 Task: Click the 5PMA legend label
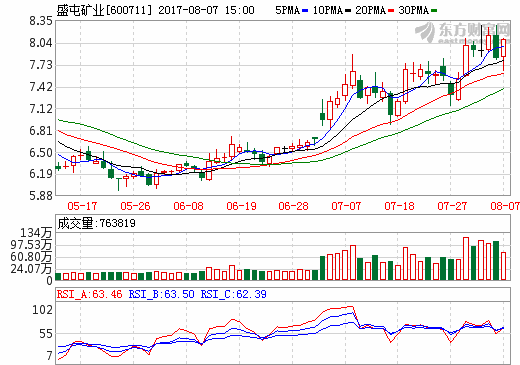[x=287, y=10]
